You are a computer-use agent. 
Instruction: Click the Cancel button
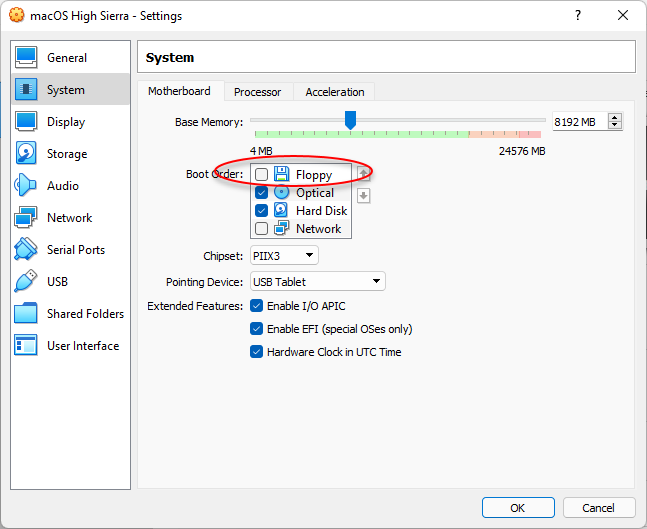click(x=598, y=508)
